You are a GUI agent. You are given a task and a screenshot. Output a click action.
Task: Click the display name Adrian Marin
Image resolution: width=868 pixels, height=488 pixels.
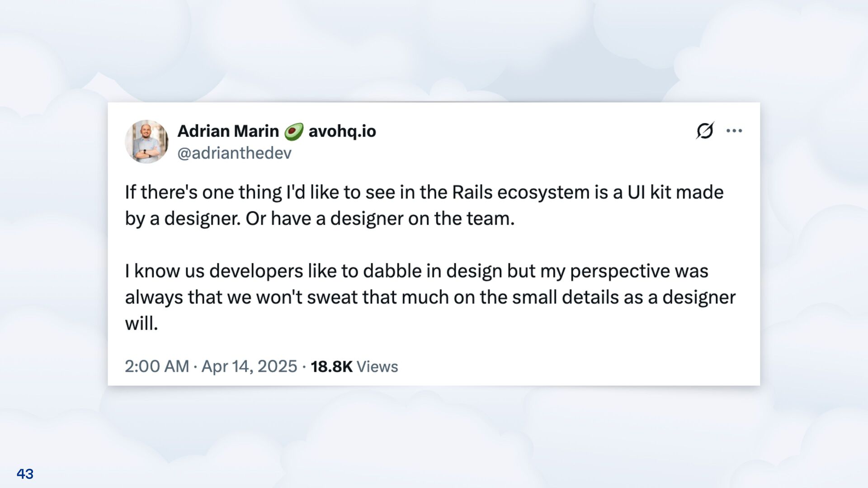tap(228, 131)
